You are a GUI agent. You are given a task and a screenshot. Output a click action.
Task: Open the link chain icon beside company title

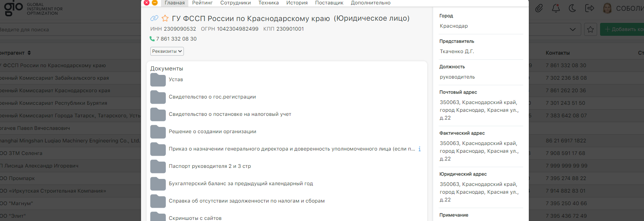coord(154,18)
